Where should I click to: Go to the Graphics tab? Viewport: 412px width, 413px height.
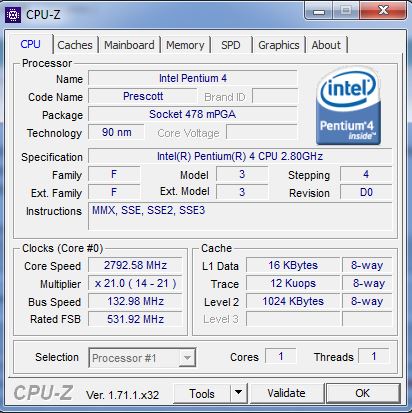(x=279, y=45)
